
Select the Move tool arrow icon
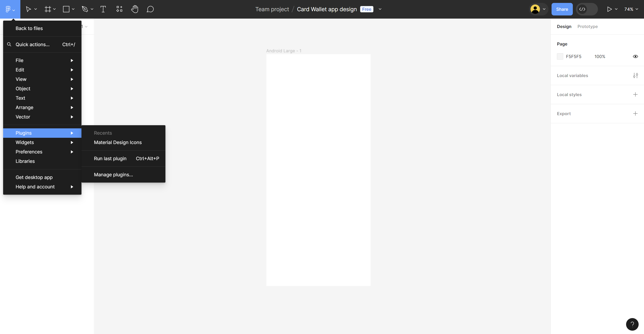point(28,9)
